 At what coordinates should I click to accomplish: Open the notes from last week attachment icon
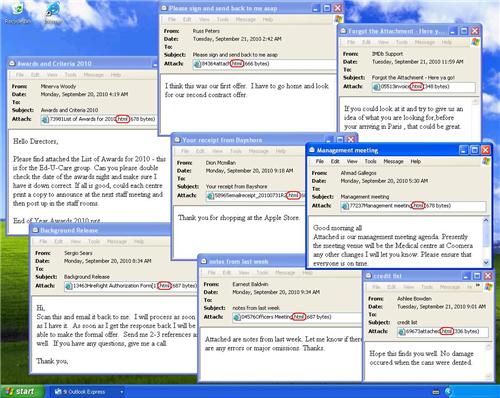coord(237,317)
